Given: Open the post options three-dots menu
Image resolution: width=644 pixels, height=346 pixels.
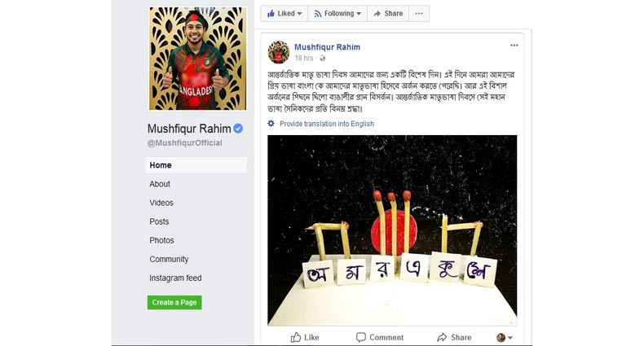Looking at the screenshot, I should (x=514, y=46).
